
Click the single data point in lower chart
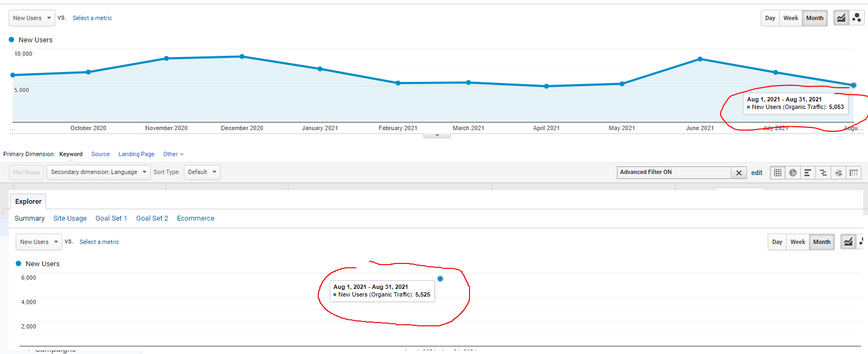[x=440, y=279]
